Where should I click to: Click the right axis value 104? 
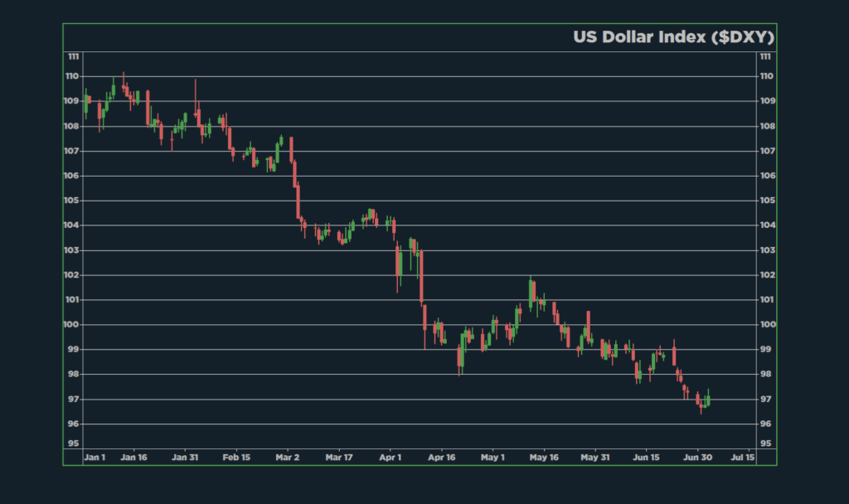[768, 225]
